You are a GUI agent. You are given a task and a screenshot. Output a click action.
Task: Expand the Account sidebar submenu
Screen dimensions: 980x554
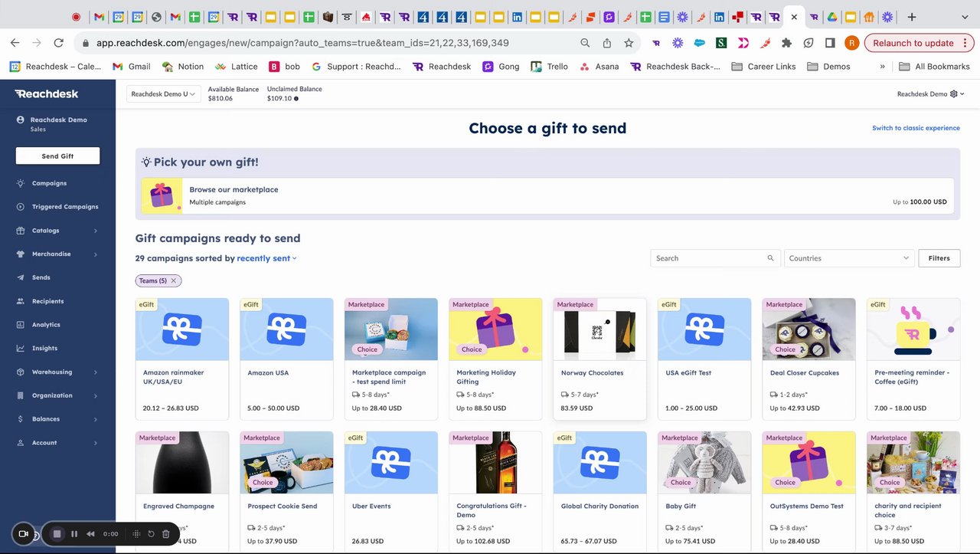(96, 443)
